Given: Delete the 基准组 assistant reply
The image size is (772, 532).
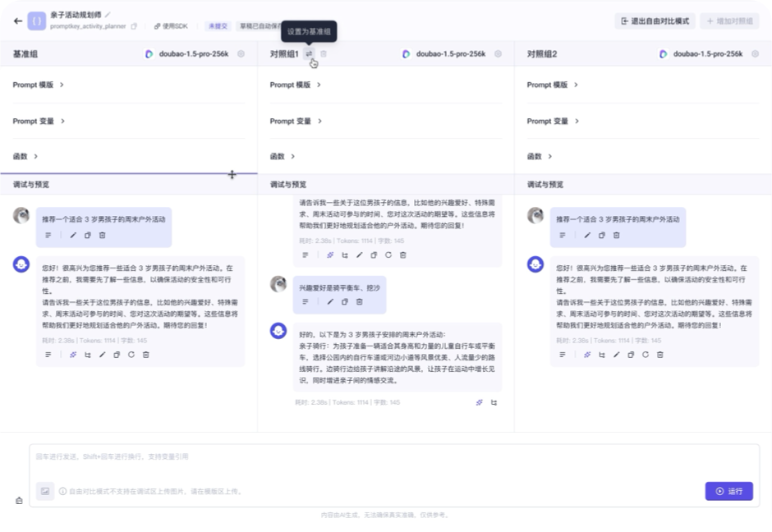Looking at the screenshot, I should pos(145,355).
